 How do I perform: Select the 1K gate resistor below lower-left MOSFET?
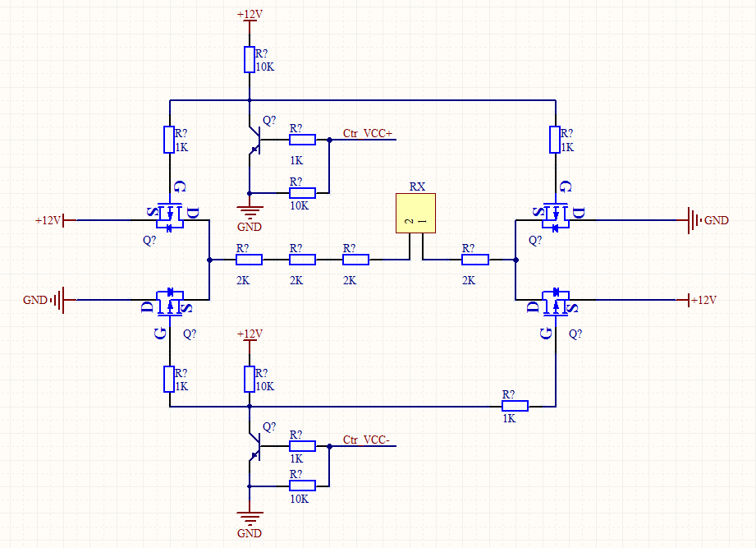[169, 379]
